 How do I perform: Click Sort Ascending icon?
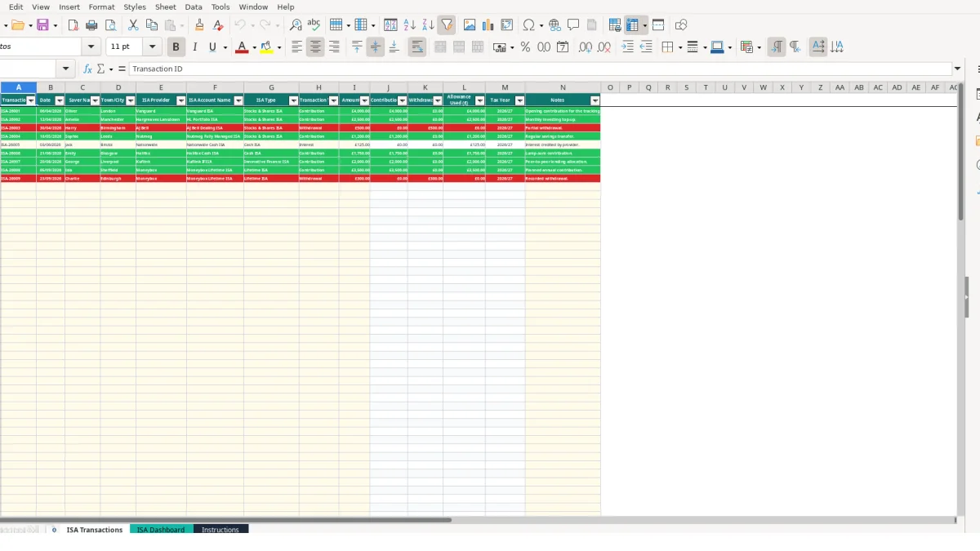(x=409, y=25)
